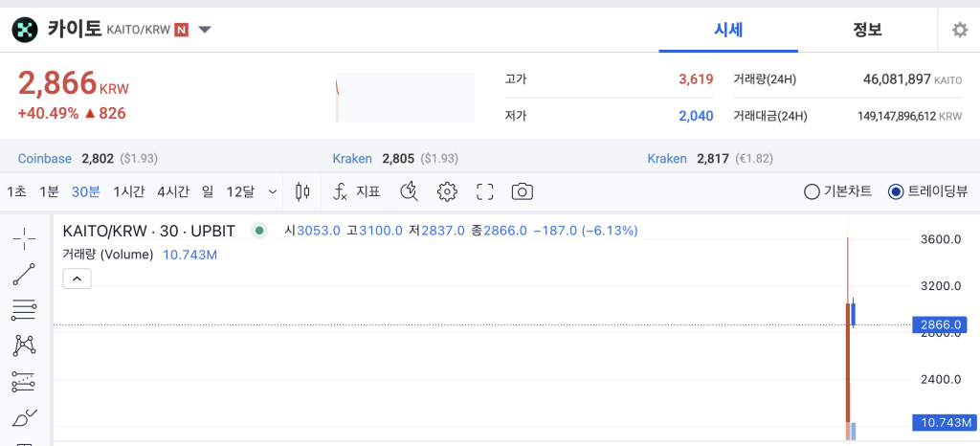980x446 pixels.
Task: Click the 10.743M volume label on axis
Action: click(943, 423)
